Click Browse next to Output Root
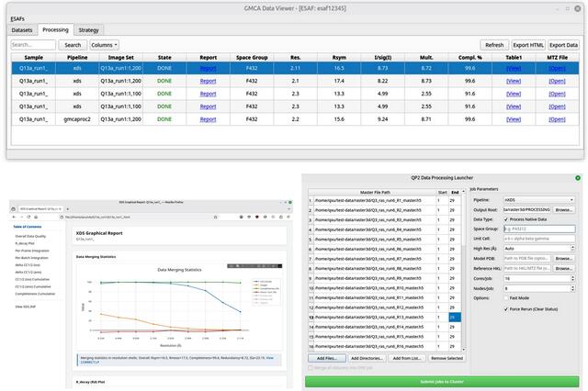Screen dimensions: 588x391 (x=563, y=210)
